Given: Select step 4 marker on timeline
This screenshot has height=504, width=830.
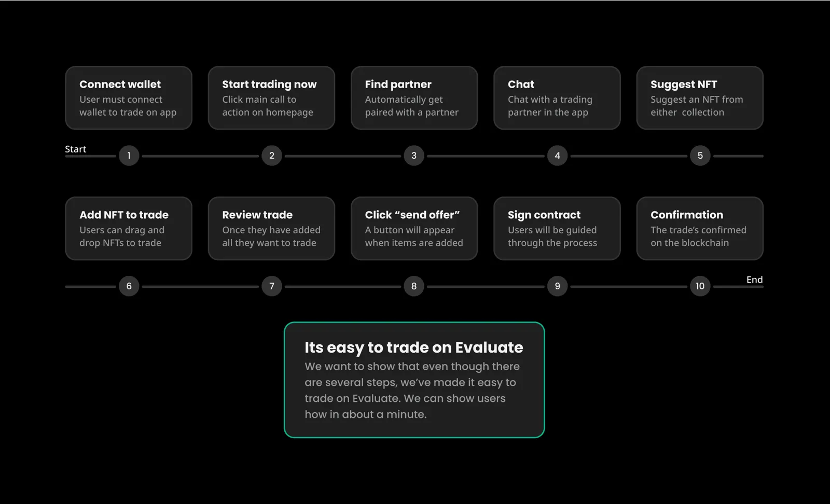Looking at the screenshot, I should (557, 156).
